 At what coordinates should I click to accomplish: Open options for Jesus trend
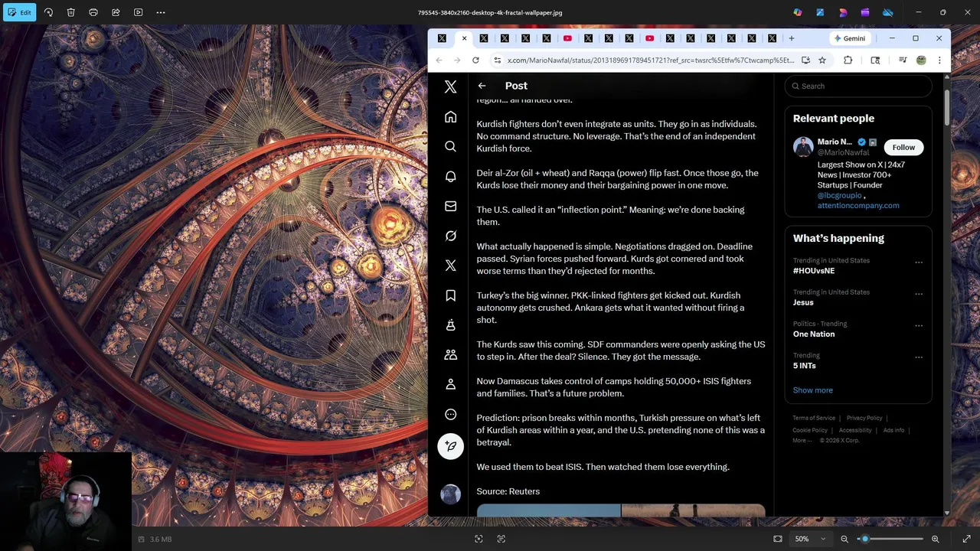coord(919,294)
